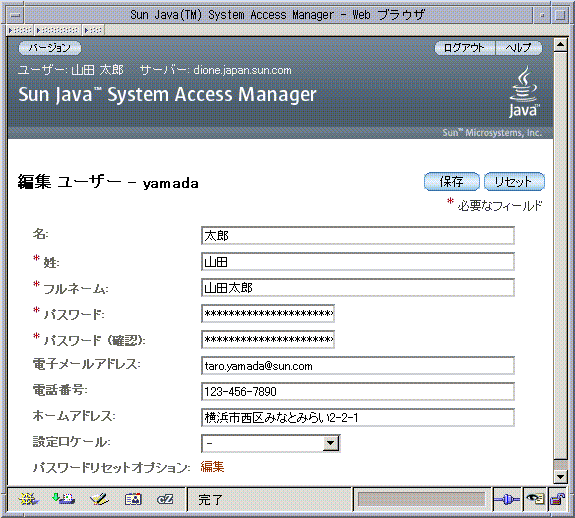Image resolution: width=575 pixels, height=518 pixels.
Task: Click the eye privacy icon in status bar
Action: 535,499
